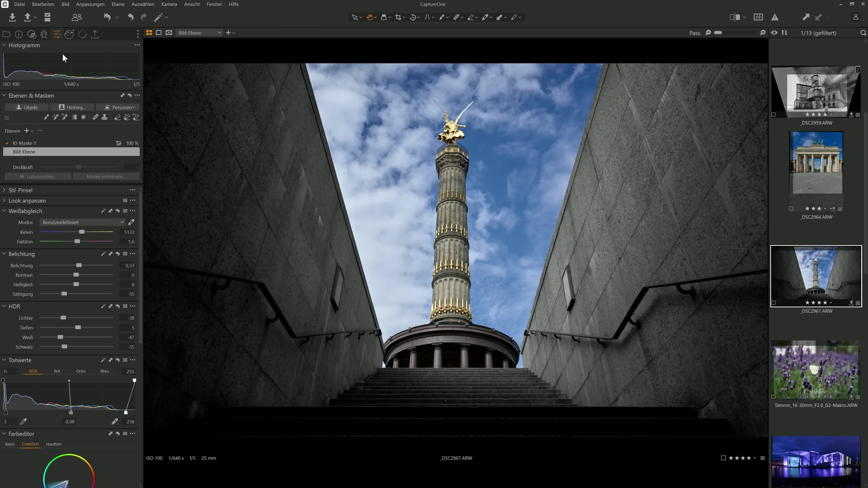
Task: Switch to single image viewer mode
Action: (x=159, y=33)
